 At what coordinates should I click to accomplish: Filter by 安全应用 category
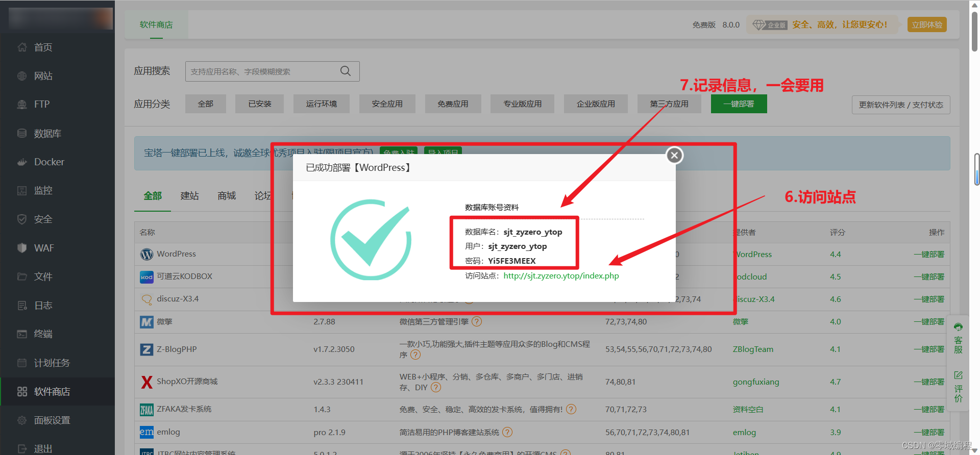387,104
